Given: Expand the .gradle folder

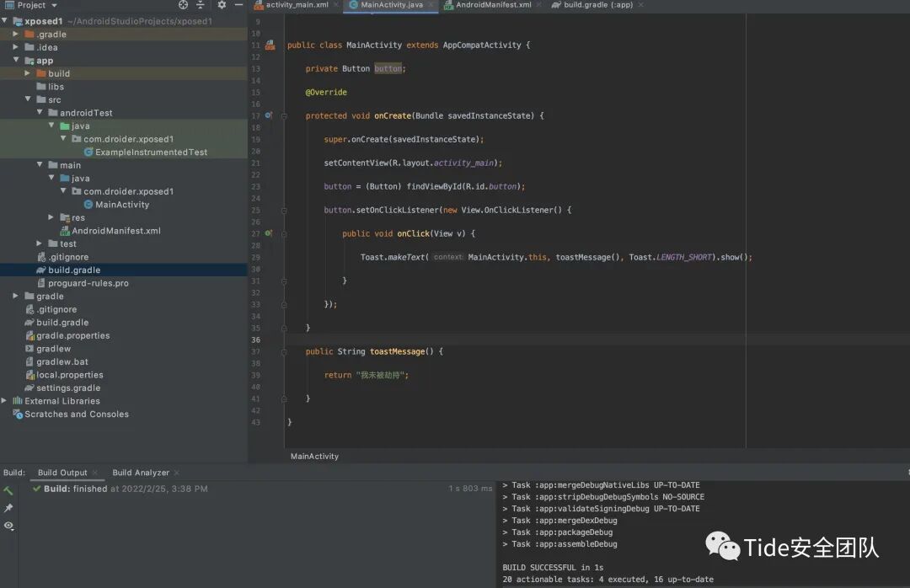Looking at the screenshot, I should tap(16, 35).
